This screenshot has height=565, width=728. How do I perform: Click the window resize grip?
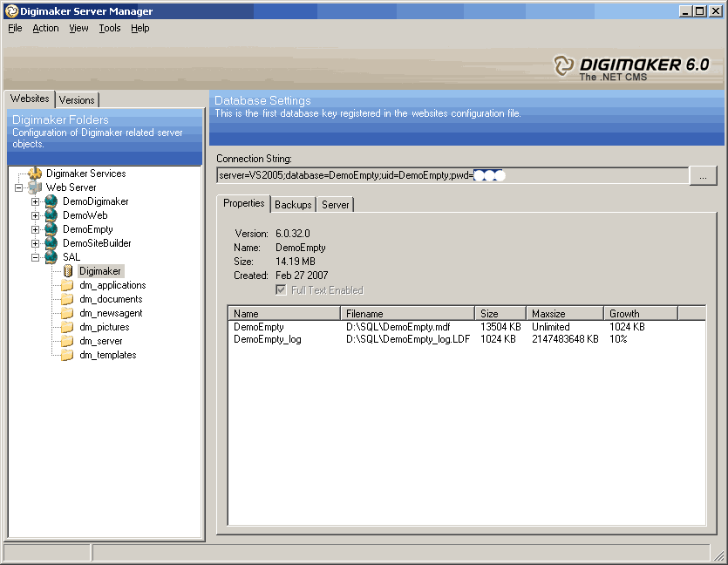718,555
